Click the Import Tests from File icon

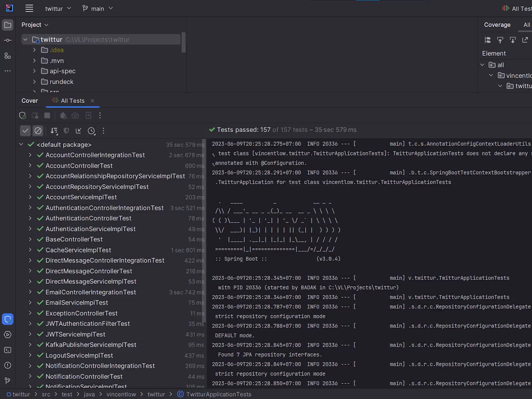[78, 131]
